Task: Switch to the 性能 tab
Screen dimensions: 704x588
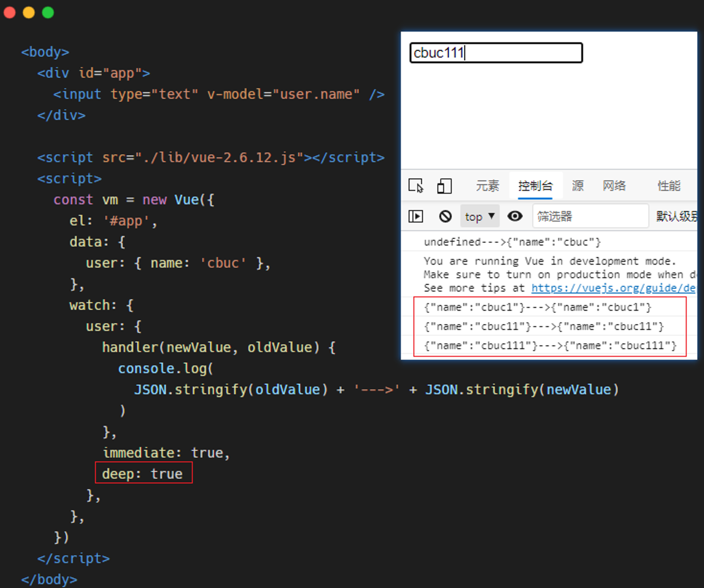Action: tap(669, 186)
